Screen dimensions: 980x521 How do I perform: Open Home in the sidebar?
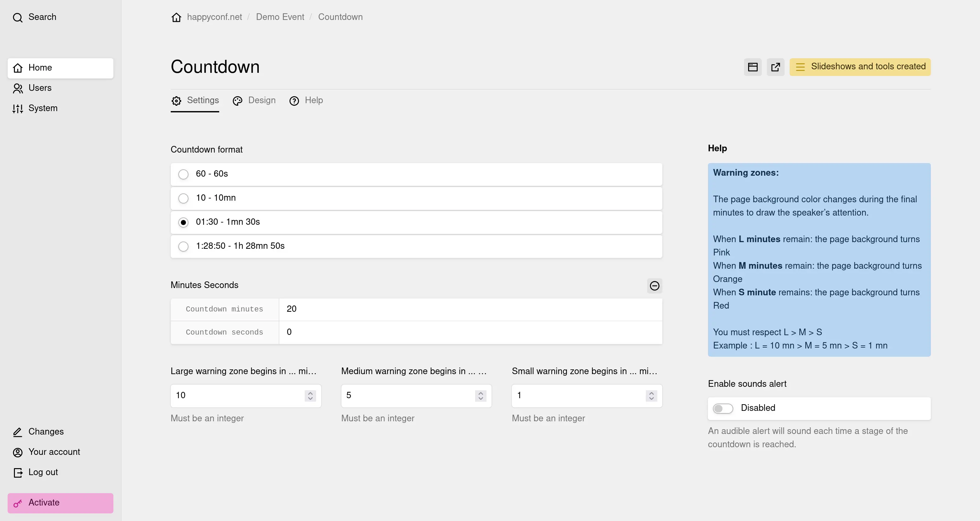click(x=60, y=68)
